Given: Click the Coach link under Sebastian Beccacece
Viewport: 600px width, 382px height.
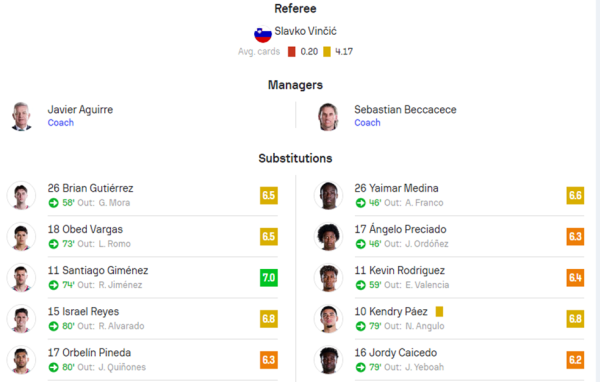Looking at the screenshot, I should tap(367, 122).
